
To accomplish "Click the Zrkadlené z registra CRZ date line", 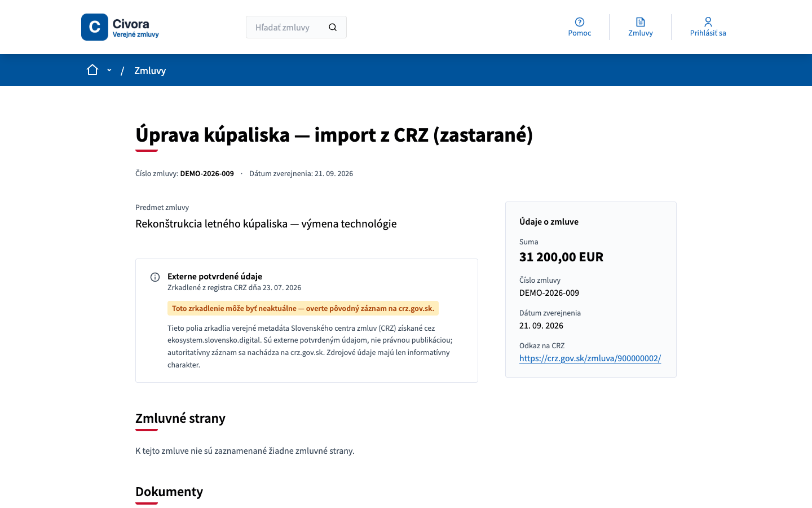I will [x=234, y=288].
